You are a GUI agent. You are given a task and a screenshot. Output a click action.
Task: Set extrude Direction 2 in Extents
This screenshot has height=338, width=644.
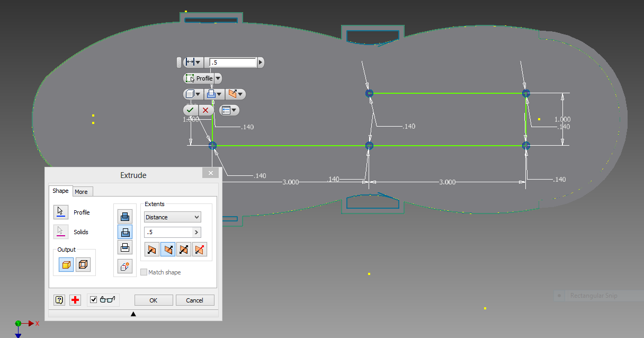point(168,249)
